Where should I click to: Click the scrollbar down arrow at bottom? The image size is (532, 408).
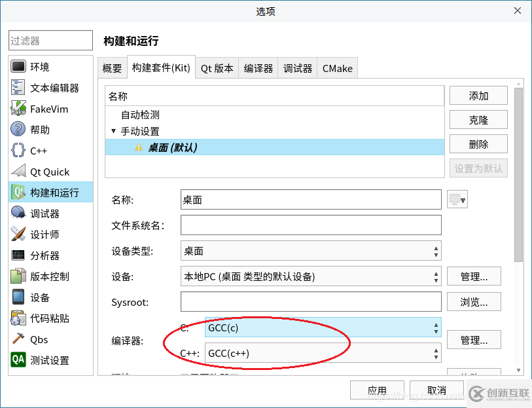click(518, 370)
